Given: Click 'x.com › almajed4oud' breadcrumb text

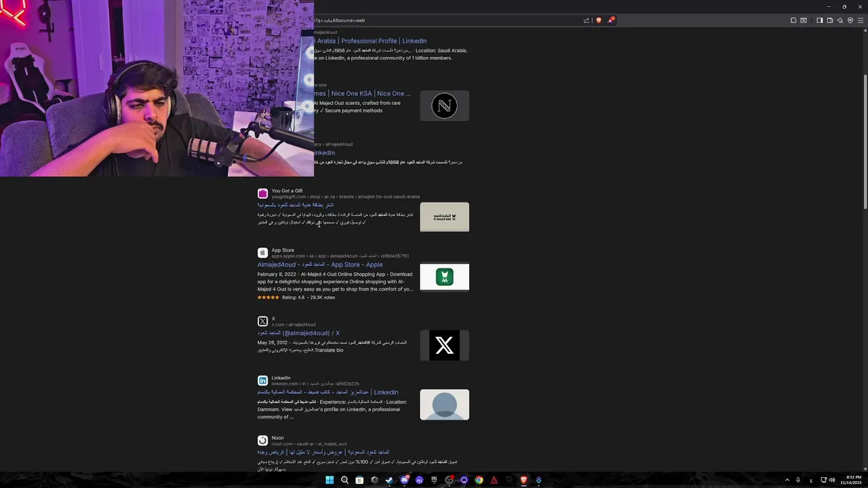Looking at the screenshot, I should coord(294,325).
